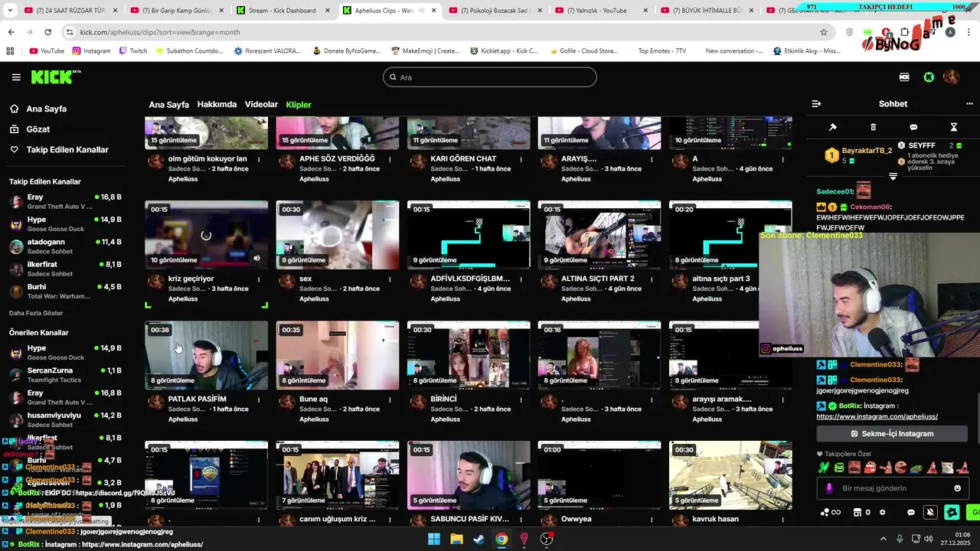
Task: Open options for PATLAK PASİFİM clip
Action: click(259, 399)
